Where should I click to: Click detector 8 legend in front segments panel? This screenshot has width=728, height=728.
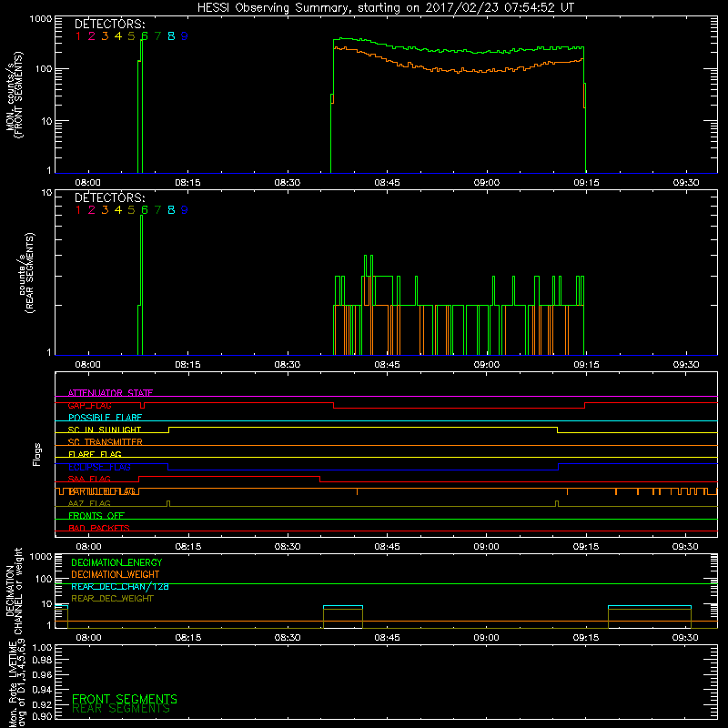point(171,36)
